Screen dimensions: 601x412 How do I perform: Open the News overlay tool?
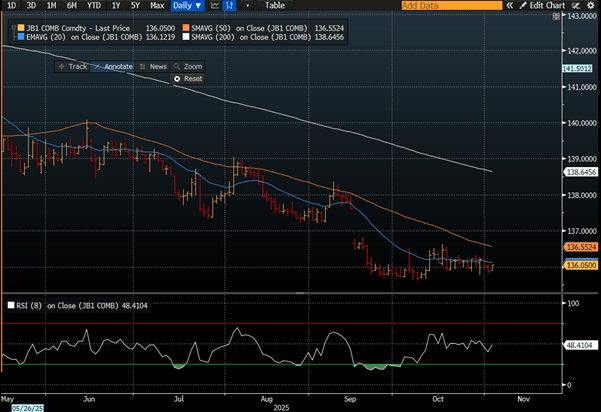pyautogui.click(x=153, y=66)
